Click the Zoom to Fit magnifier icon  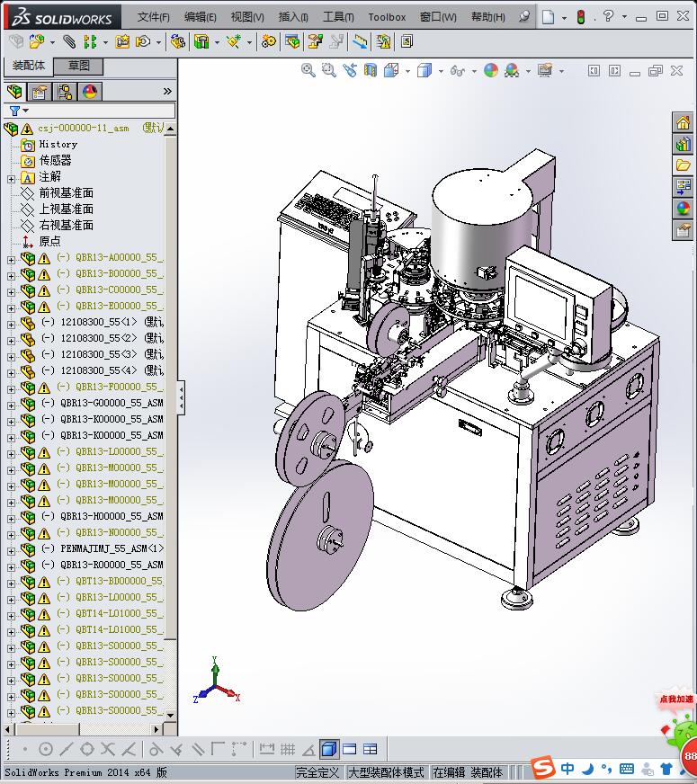click(308, 70)
